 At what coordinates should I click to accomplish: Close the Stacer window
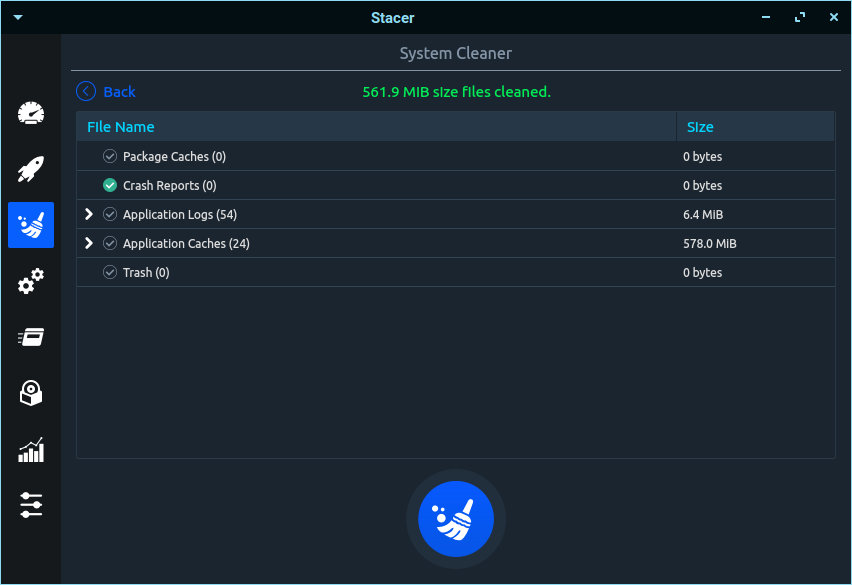834,17
